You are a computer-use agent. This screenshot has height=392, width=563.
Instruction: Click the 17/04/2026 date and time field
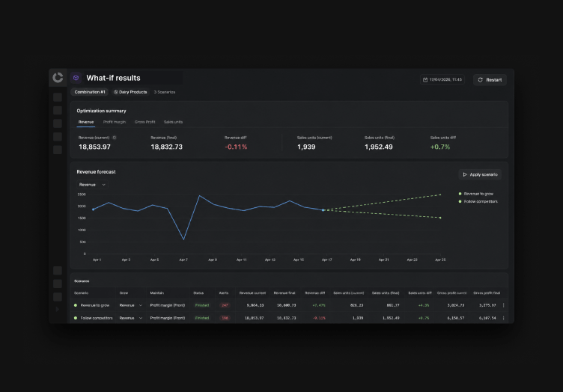click(x=442, y=79)
